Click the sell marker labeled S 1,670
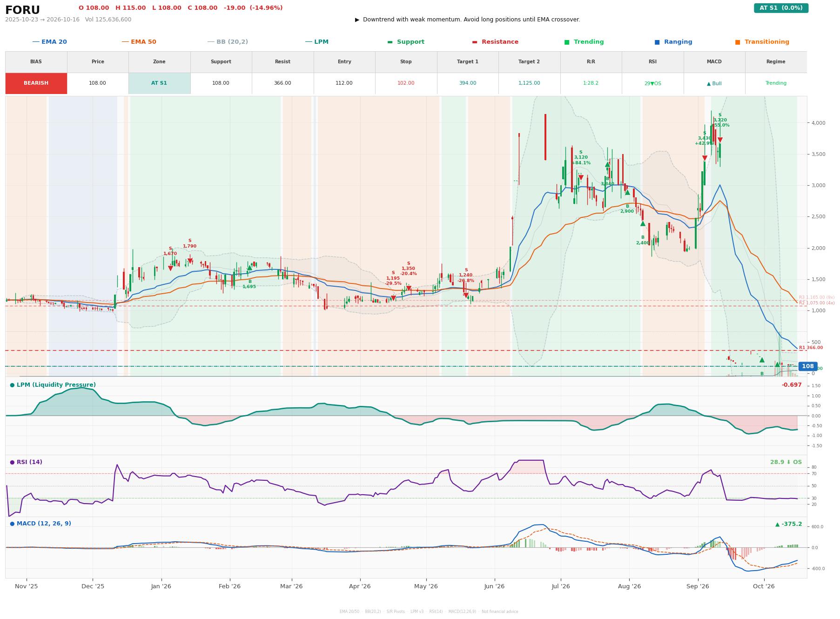840x619 pixels. (170, 269)
